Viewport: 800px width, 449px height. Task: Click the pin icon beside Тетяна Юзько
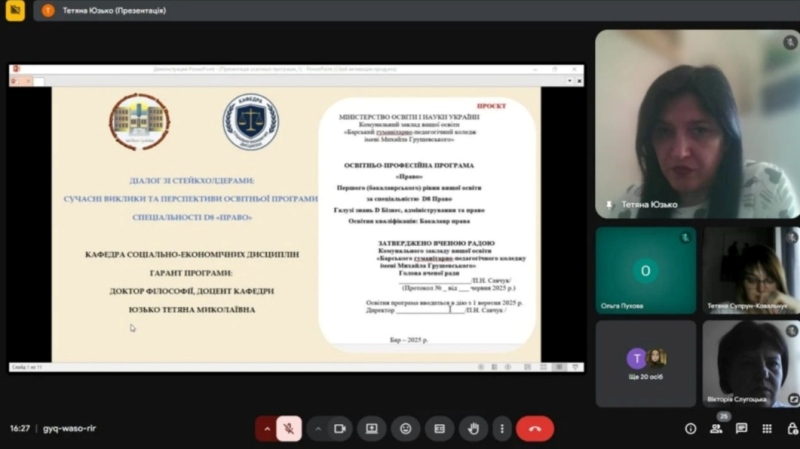(609, 205)
